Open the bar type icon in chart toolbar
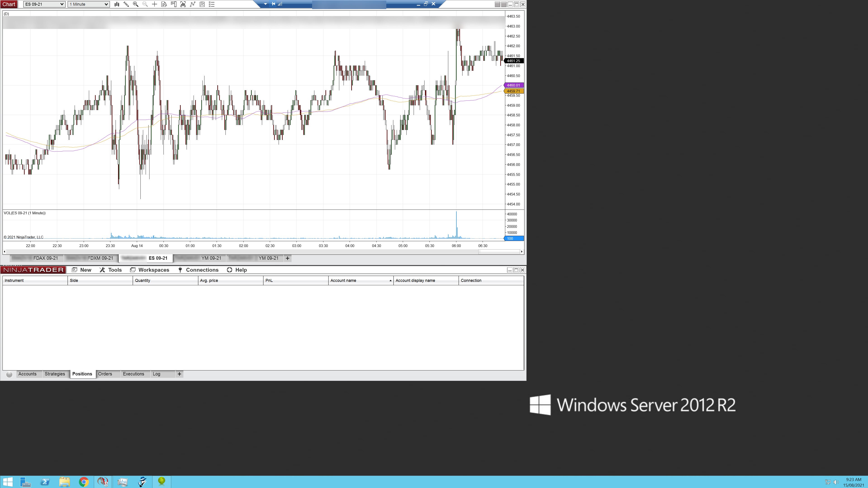Image resolution: width=868 pixels, height=488 pixels. click(x=117, y=4)
